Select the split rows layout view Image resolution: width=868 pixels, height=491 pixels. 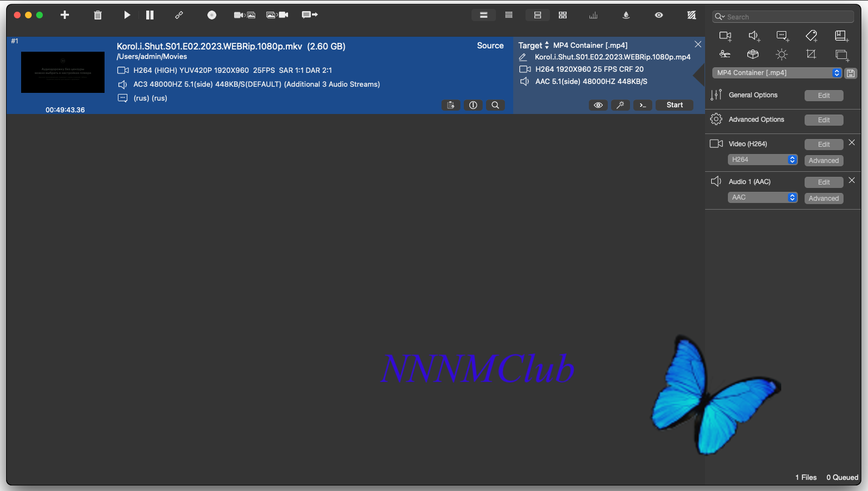(538, 15)
